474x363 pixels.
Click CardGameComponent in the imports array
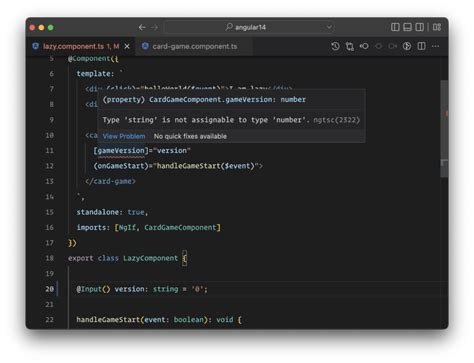180,227
